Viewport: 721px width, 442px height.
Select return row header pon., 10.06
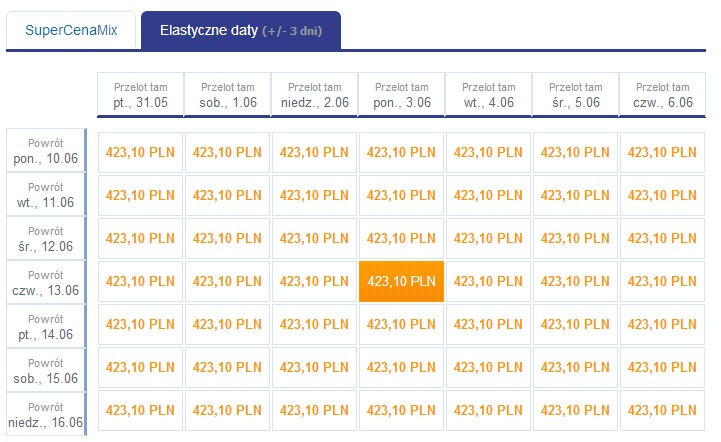tap(46, 150)
